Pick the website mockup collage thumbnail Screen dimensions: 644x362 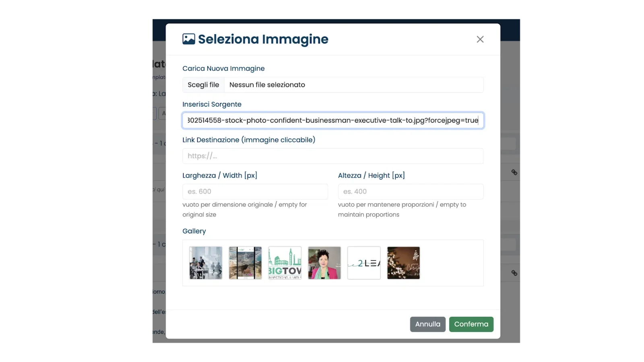(245, 263)
